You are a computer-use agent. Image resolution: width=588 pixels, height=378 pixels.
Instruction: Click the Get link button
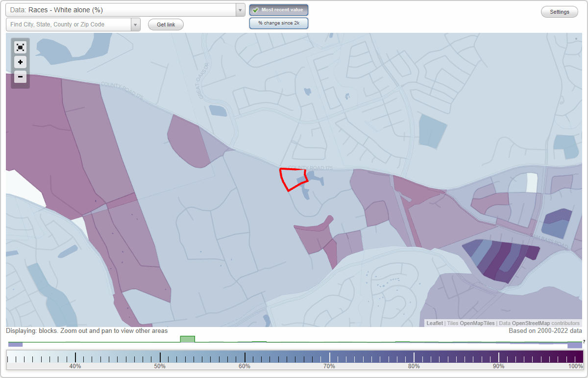pyautogui.click(x=166, y=25)
